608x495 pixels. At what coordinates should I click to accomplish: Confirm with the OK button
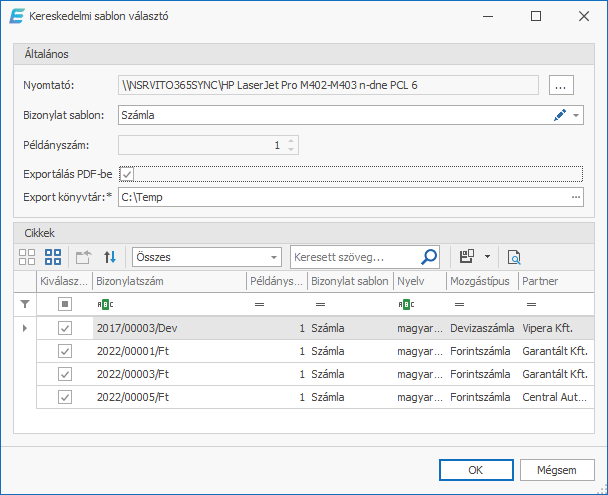476,470
